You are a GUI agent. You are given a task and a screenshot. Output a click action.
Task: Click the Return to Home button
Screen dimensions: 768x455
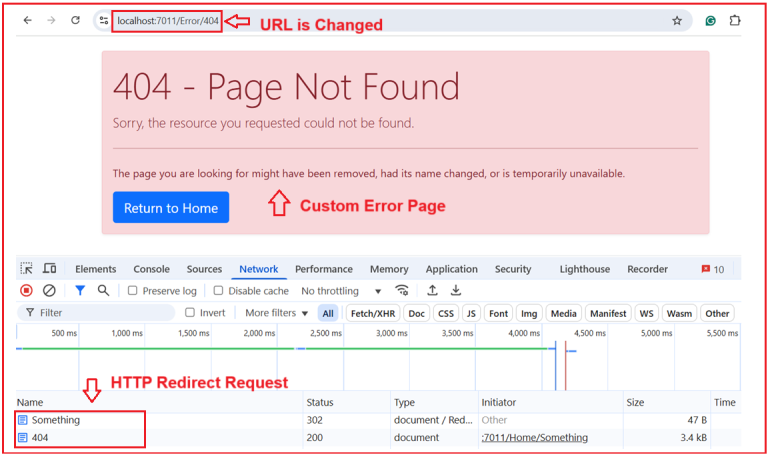coord(171,208)
